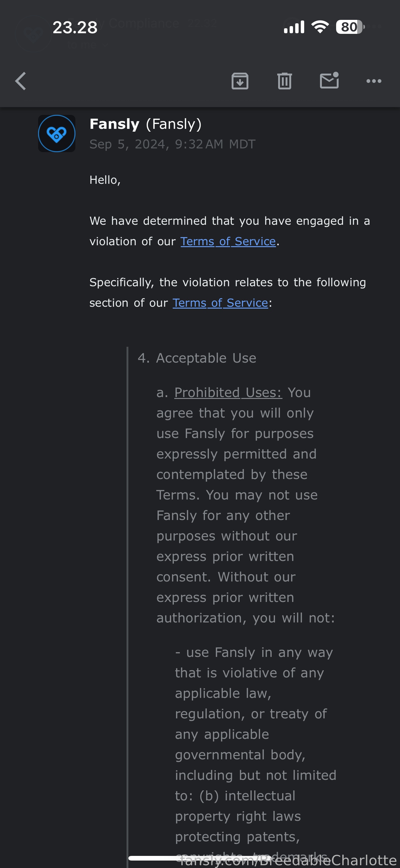Open first Terms of Service link after "violation of our"
This screenshot has width=400, height=868.
(228, 242)
